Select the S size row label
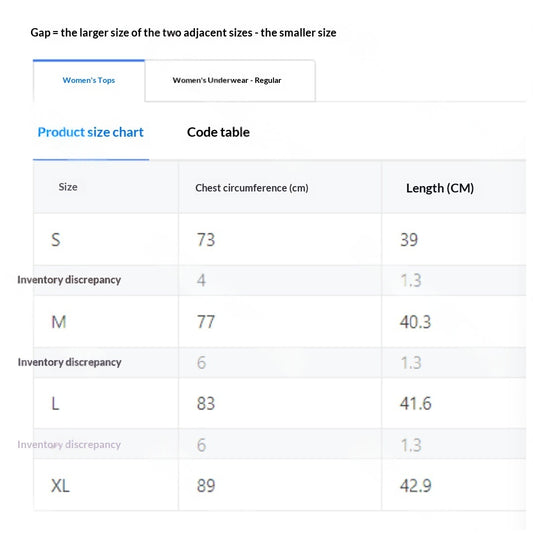Viewport: 533px width, 533px height. click(x=56, y=240)
